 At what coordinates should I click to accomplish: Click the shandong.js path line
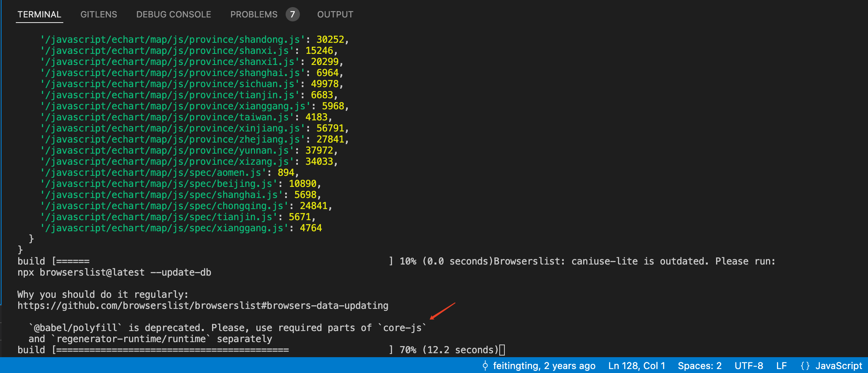tap(195, 40)
